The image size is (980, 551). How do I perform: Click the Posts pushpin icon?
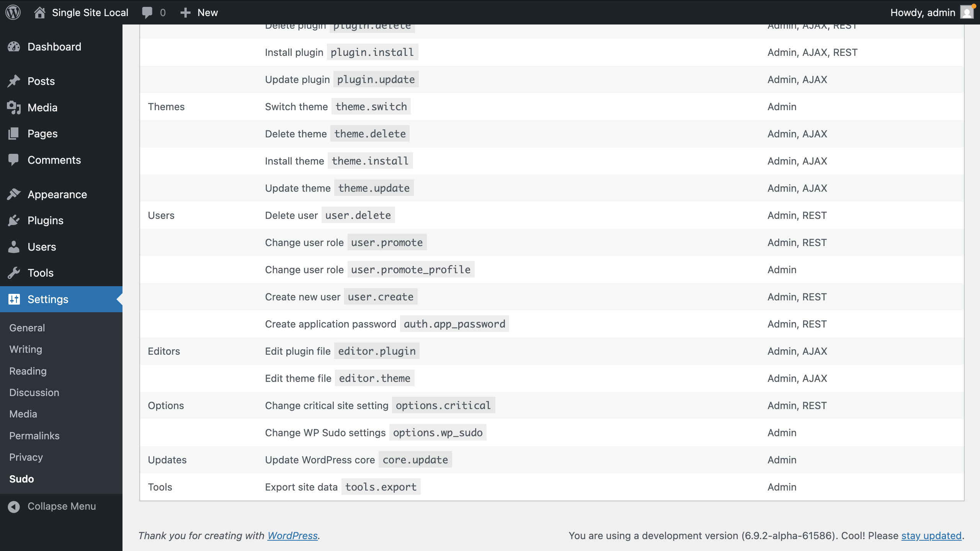coord(14,81)
